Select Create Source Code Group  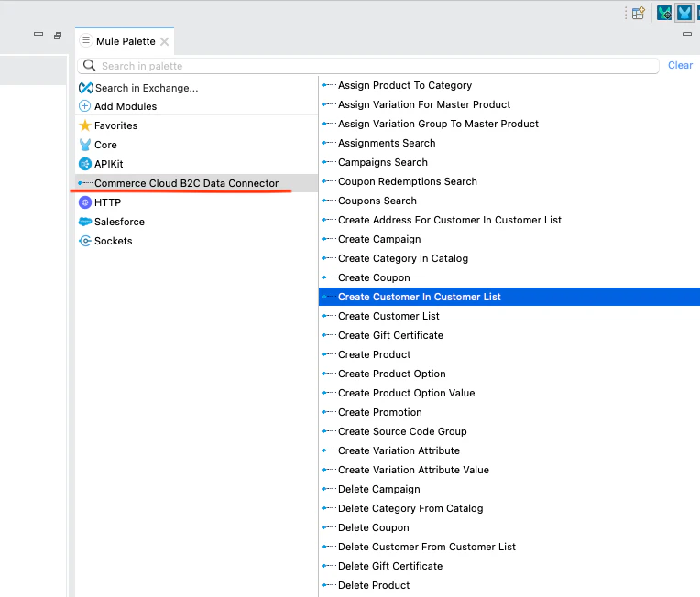coord(402,431)
